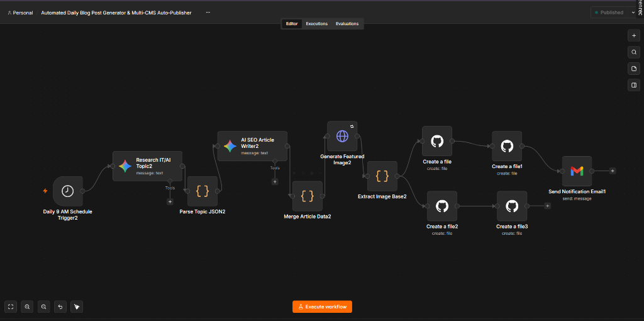Image resolution: width=644 pixels, height=321 pixels.
Task: Click the fit-to-view zoom icon
Action: click(x=11, y=307)
